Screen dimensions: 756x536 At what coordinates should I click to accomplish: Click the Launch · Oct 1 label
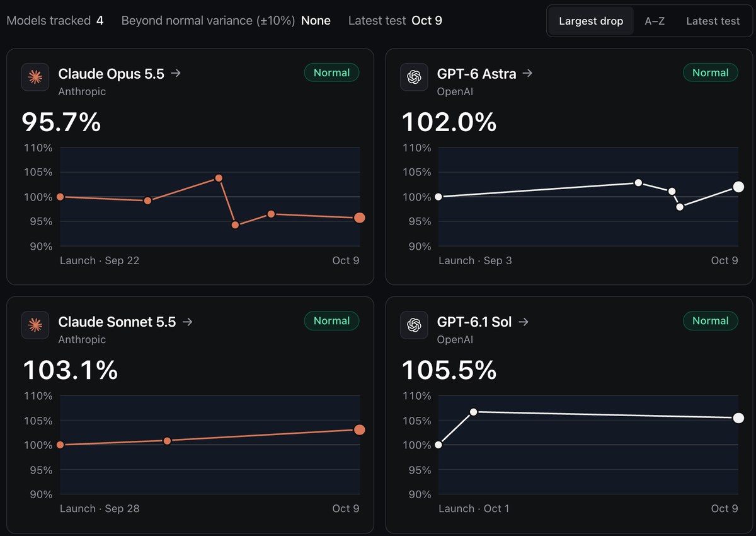click(474, 508)
